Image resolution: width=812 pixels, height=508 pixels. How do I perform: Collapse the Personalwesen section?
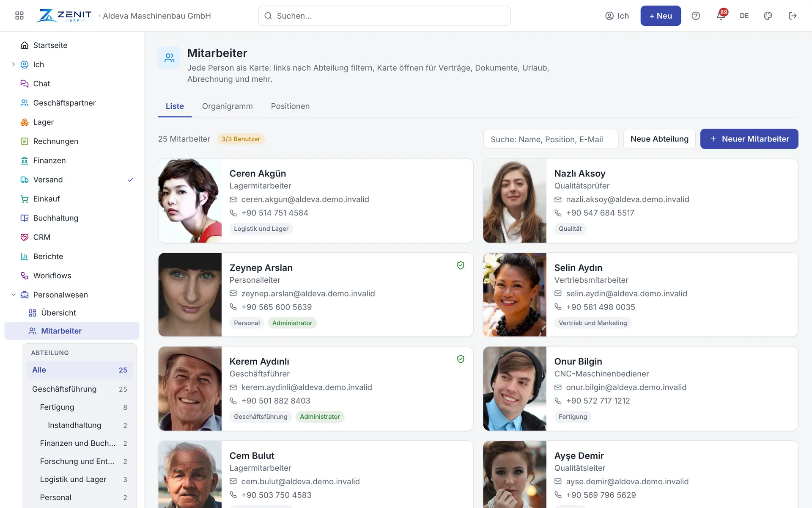tap(14, 295)
